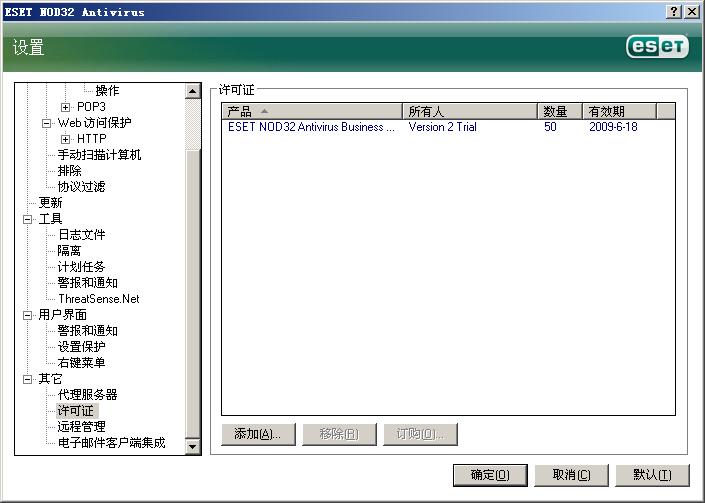705x503 pixels.
Task: Open ThreatSense.Net settings
Action: (99, 298)
